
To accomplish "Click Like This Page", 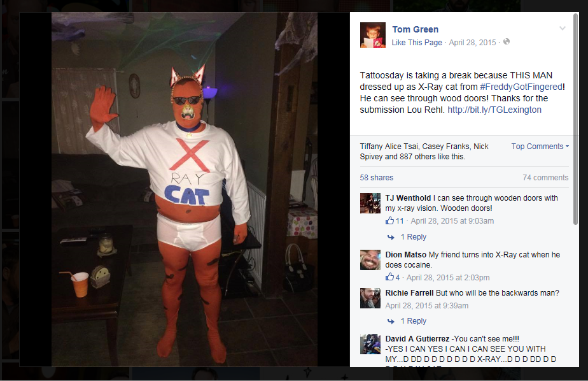I will (417, 43).
